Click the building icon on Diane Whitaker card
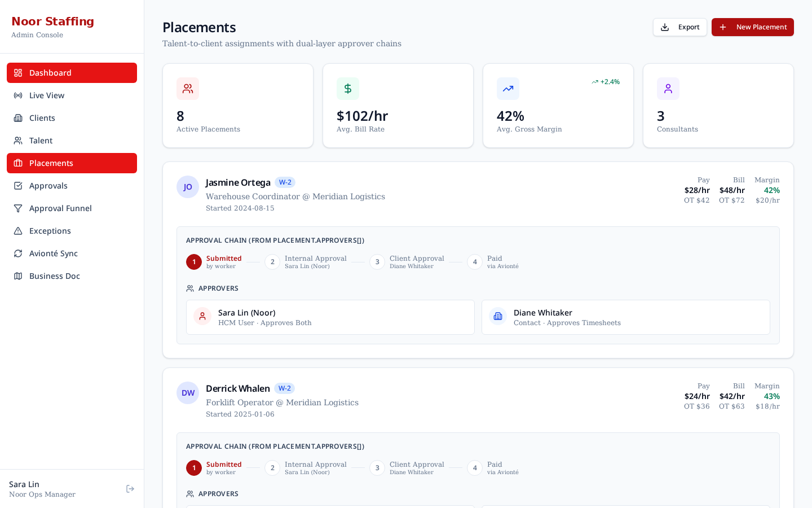This screenshot has width=812, height=508. point(498,316)
